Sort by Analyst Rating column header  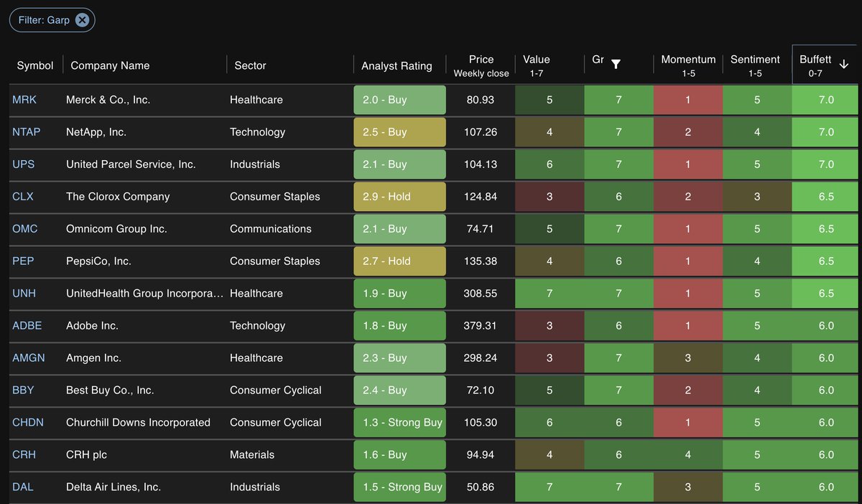point(397,65)
